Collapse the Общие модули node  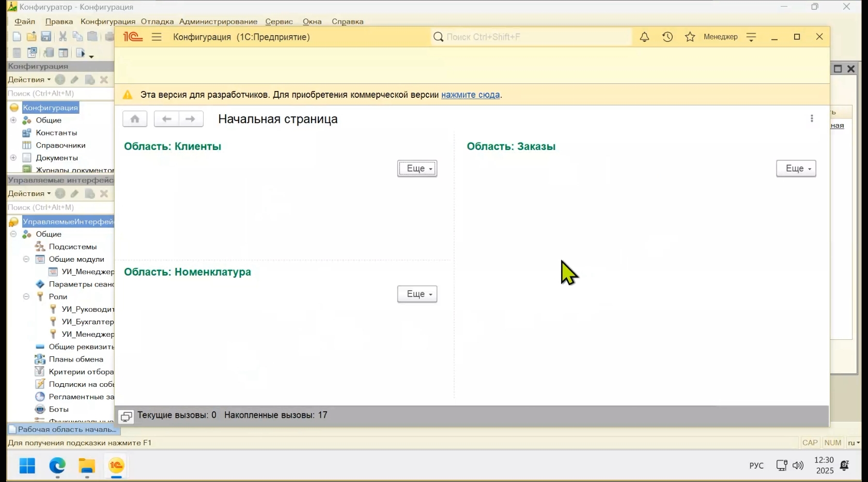[x=26, y=259]
